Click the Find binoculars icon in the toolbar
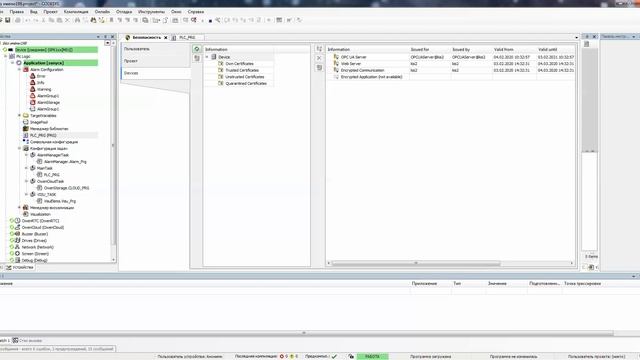The image size is (640, 360). tap(93, 20)
